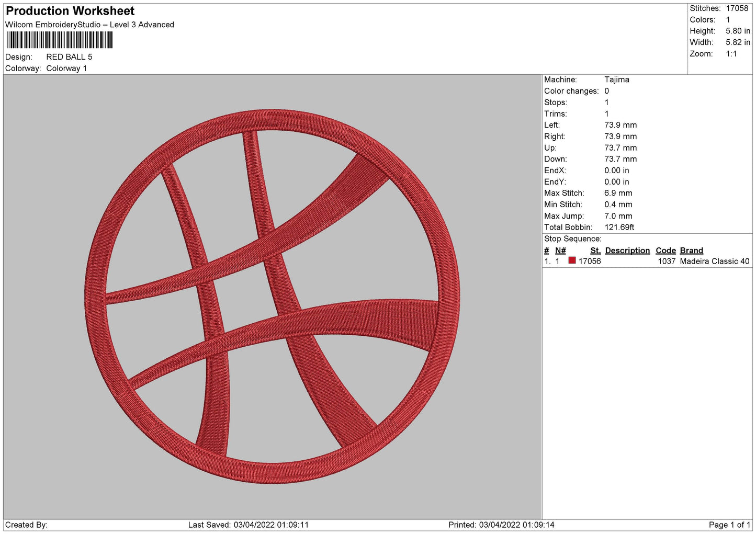Click the 'Printed: 03/04/2022 01:09:14' text
The image size is (756, 534).
501,525
